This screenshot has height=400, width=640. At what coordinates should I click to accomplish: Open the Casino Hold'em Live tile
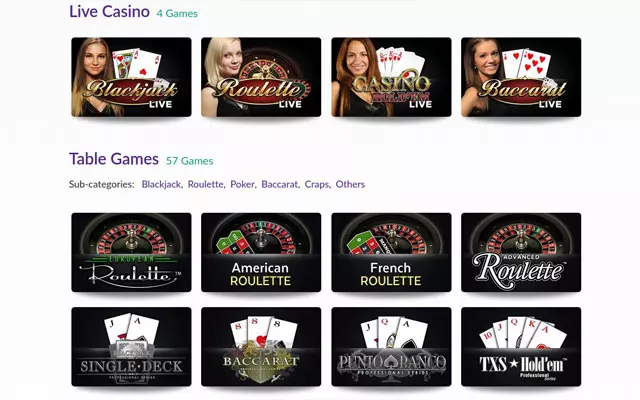coord(391,77)
